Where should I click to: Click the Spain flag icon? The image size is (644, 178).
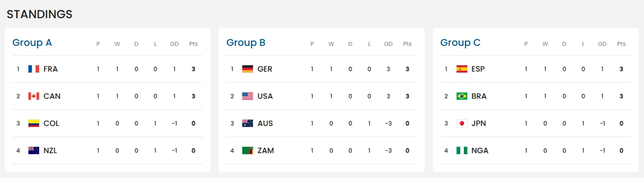[x=462, y=69]
